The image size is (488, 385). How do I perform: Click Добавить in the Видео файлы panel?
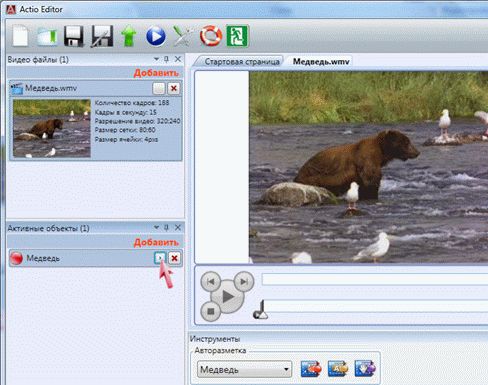point(156,73)
